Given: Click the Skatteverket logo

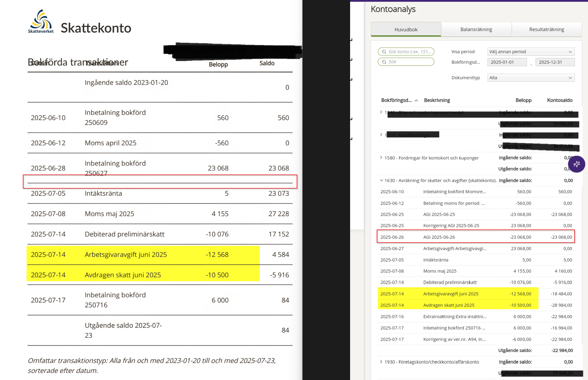Looking at the screenshot, I should [x=41, y=21].
